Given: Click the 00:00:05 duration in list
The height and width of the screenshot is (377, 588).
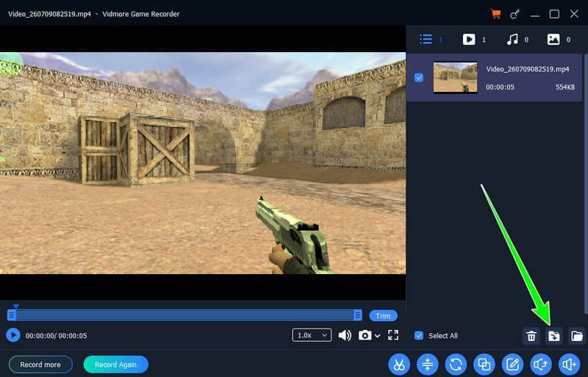Looking at the screenshot, I should pyautogui.click(x=500, y=87).
